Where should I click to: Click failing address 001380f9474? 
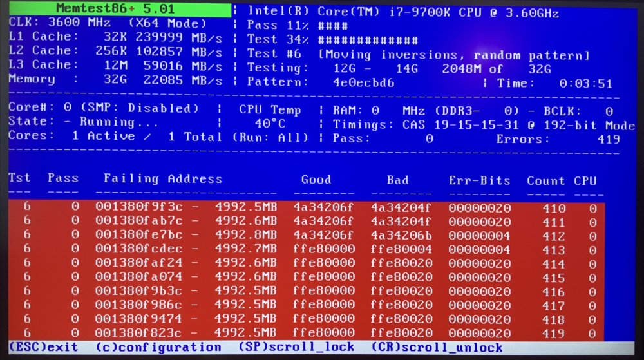(139, 318)
